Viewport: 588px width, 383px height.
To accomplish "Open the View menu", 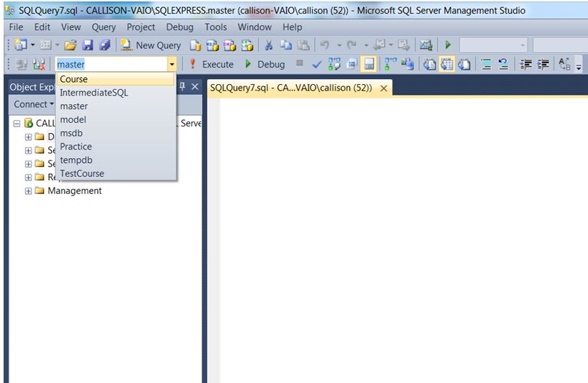I will 71,27.
